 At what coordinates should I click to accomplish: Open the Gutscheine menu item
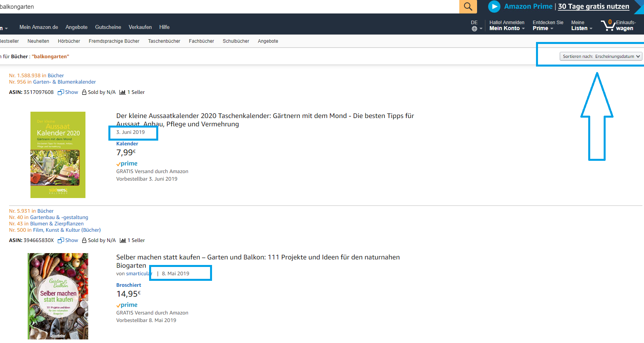[108, 27]
